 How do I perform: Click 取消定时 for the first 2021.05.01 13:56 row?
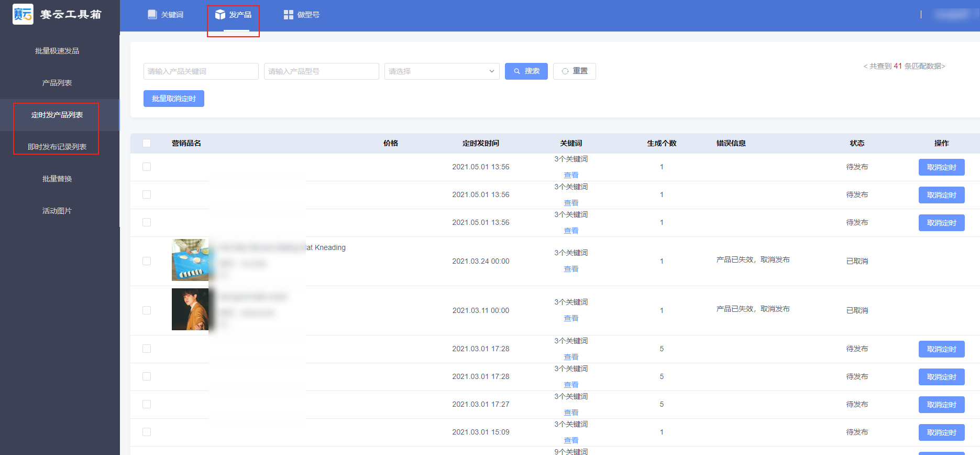(942, 167)
